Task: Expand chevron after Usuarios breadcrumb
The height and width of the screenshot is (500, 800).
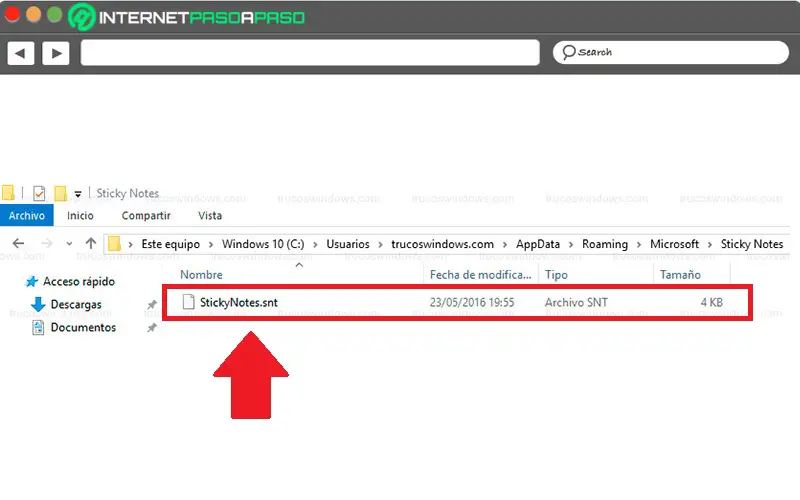Action: (x=380, y=245)
